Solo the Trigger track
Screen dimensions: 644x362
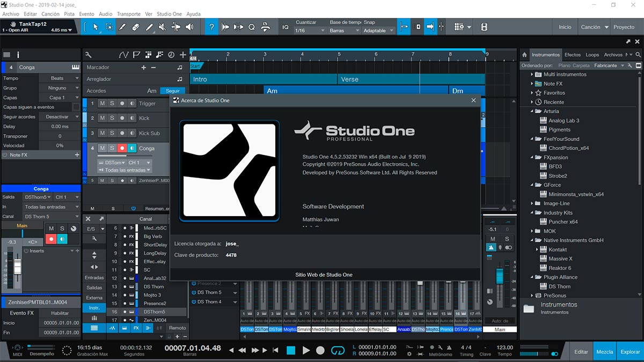click(x=112, y=104)
